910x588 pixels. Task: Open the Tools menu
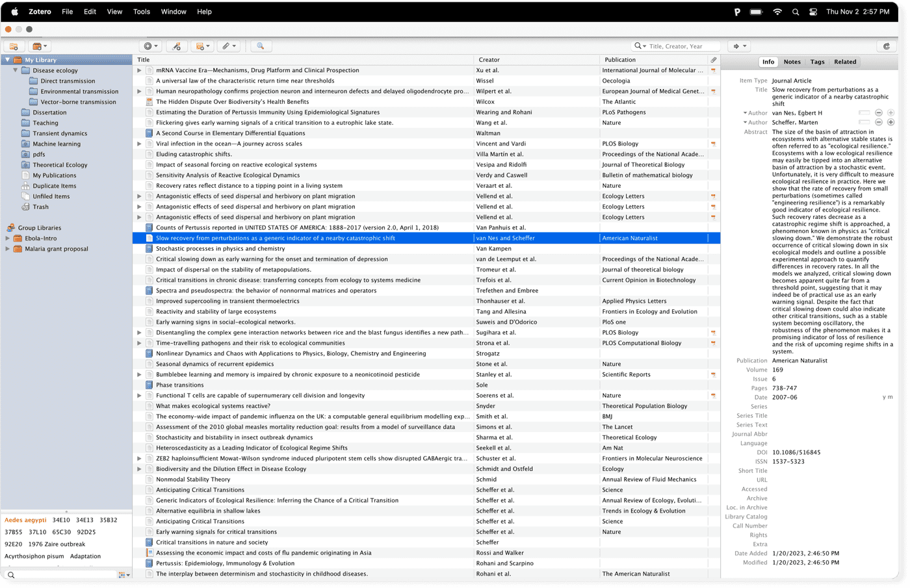pos(141,11)
